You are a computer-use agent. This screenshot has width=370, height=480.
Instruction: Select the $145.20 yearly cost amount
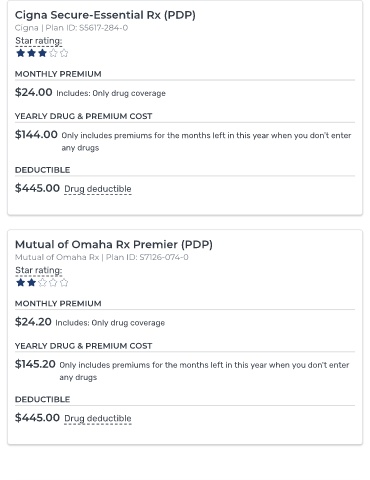click(35, 364)
